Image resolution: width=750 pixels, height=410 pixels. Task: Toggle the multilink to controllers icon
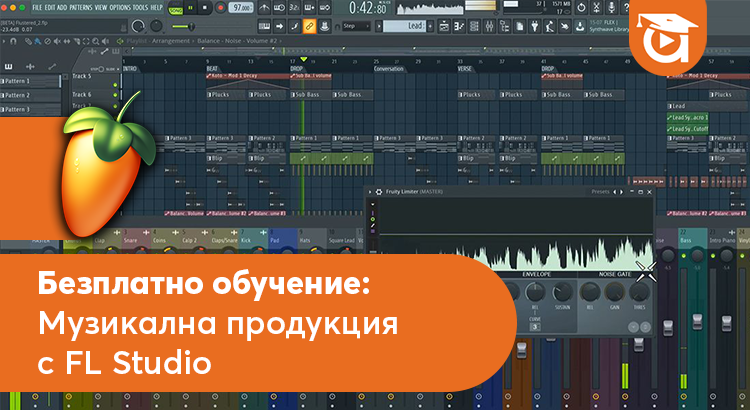(x=295, y=26)
